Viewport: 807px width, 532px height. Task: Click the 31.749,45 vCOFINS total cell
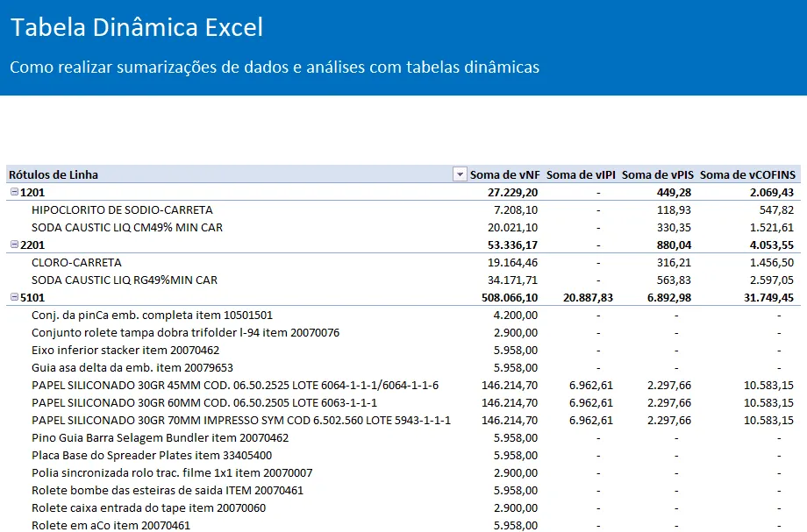point(768,297)
